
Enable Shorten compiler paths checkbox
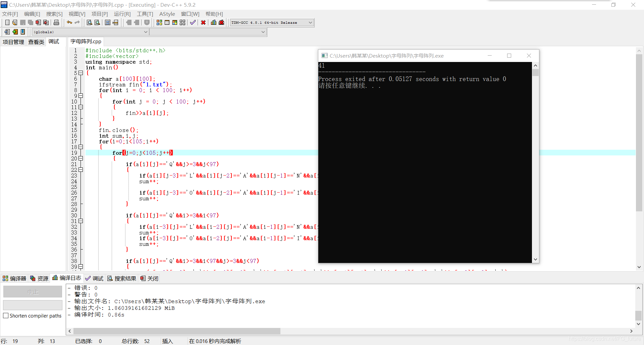[6, 316]
